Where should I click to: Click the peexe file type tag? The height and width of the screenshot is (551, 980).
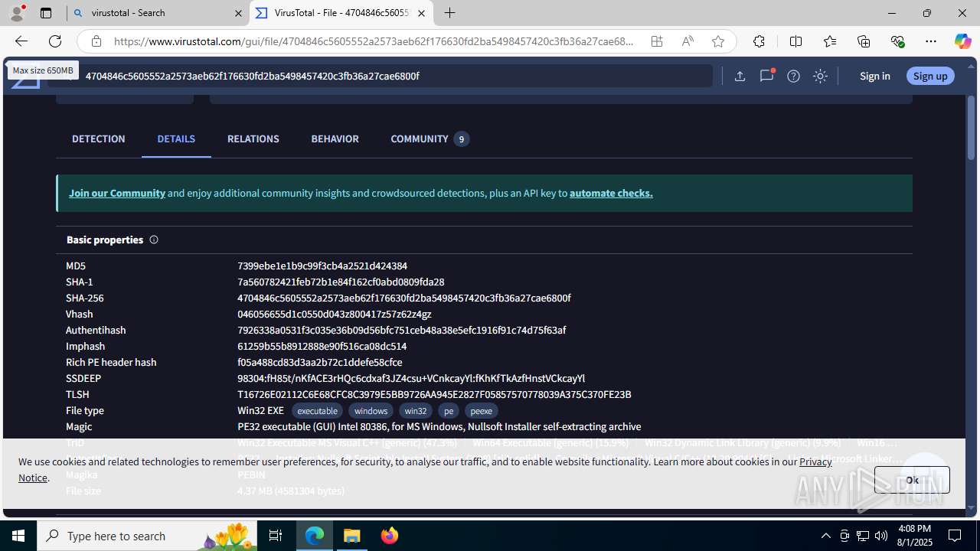click(x=481, y=411)
